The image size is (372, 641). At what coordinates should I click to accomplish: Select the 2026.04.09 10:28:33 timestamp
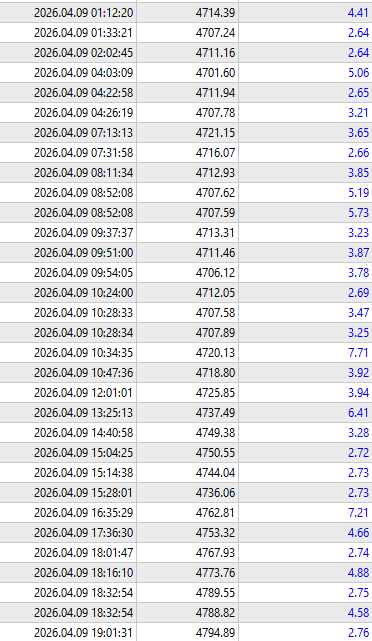coord(83,313)
